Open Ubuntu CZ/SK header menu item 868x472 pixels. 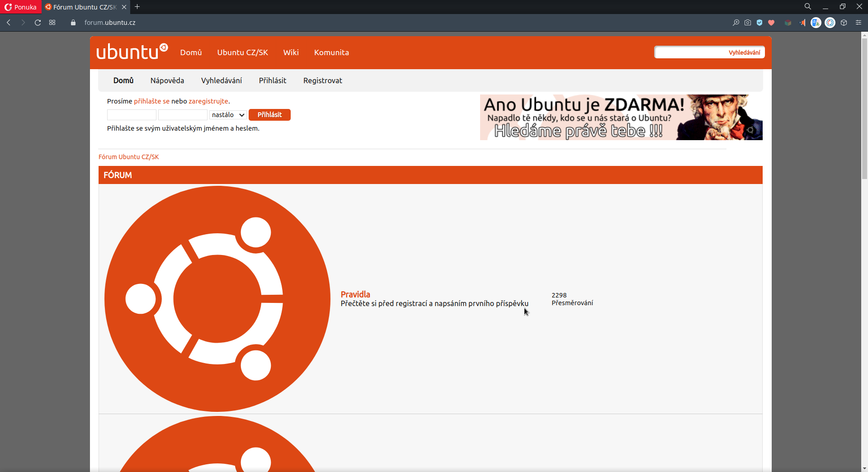[x=242, y=52]
